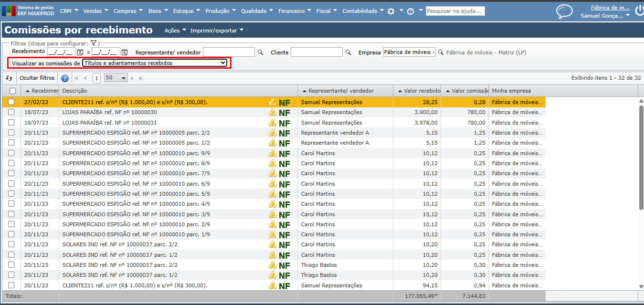This screenshot has width=644, height=305.
Task: Check the CLIENTE211 first row checkbox
Action: point(11,102)
